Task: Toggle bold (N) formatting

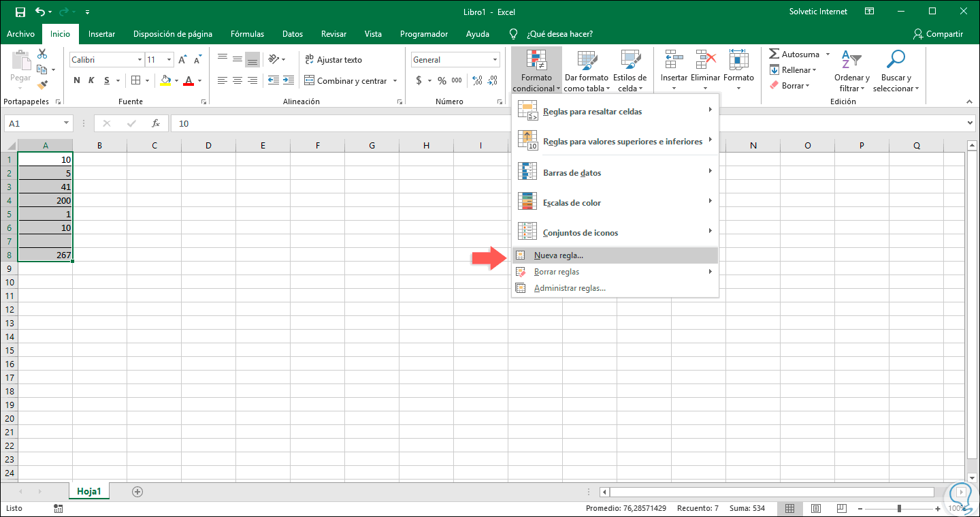Action: 76,80
